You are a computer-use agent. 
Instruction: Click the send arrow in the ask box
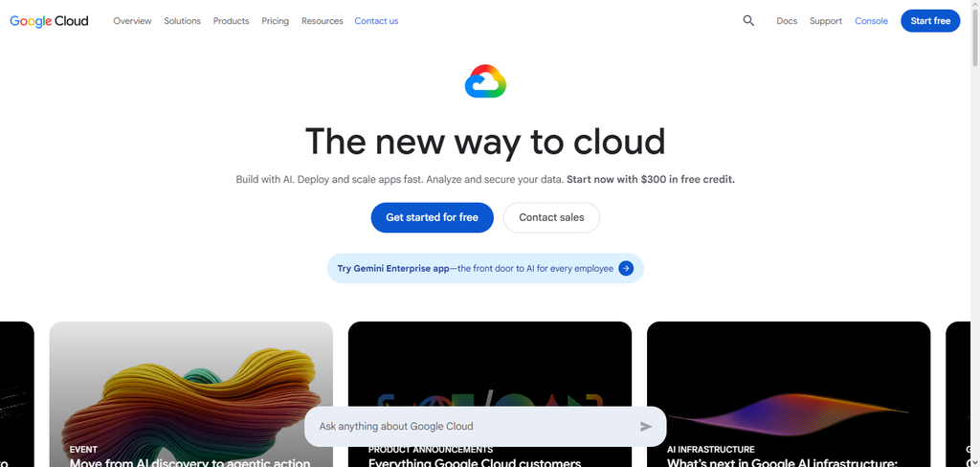pos(646,427)
